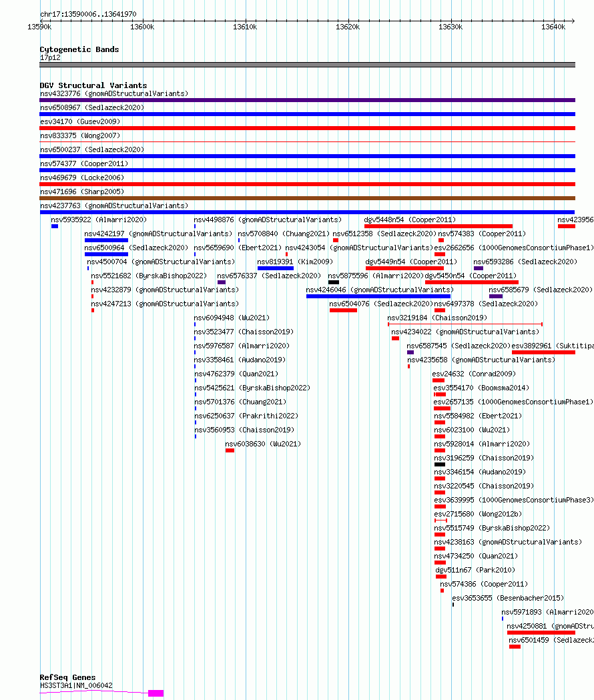Open the HS3ST3A1|NM_006042 gene label
Viewport: 594px width, 700px height.
coord(76,686)
